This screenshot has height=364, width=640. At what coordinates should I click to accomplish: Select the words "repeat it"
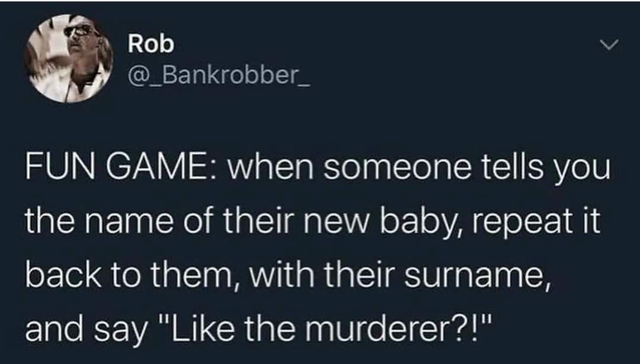pyautogui.click(x=536, y=223)
